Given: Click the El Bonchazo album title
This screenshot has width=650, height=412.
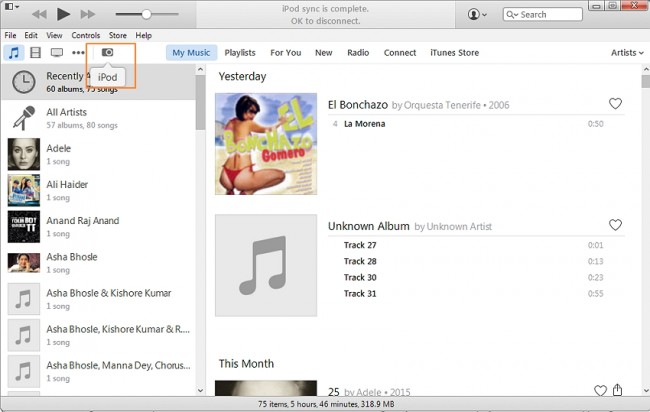Looking at the screenshot, I should [x=358, y=105].
